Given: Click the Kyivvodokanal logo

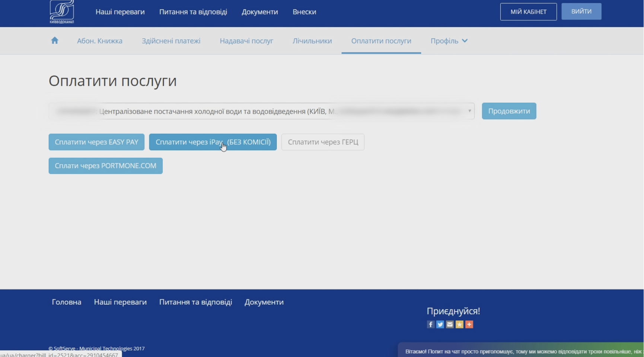Looking at the screenshot, I should coord(62,12).
